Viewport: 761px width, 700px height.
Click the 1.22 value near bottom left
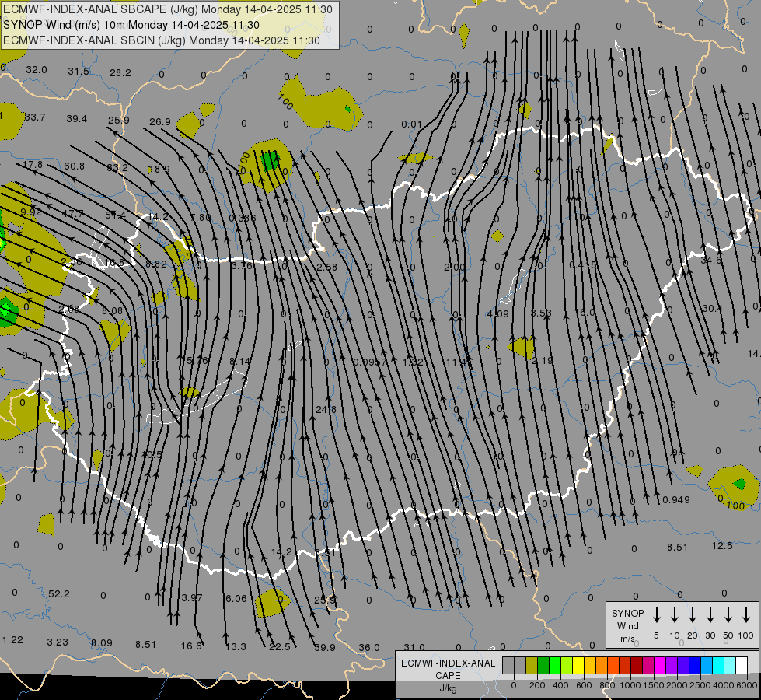[12, 640]
